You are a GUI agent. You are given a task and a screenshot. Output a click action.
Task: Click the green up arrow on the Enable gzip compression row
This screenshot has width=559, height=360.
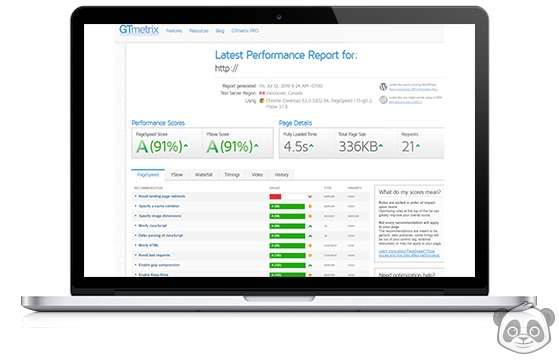(x=310, y=266)
